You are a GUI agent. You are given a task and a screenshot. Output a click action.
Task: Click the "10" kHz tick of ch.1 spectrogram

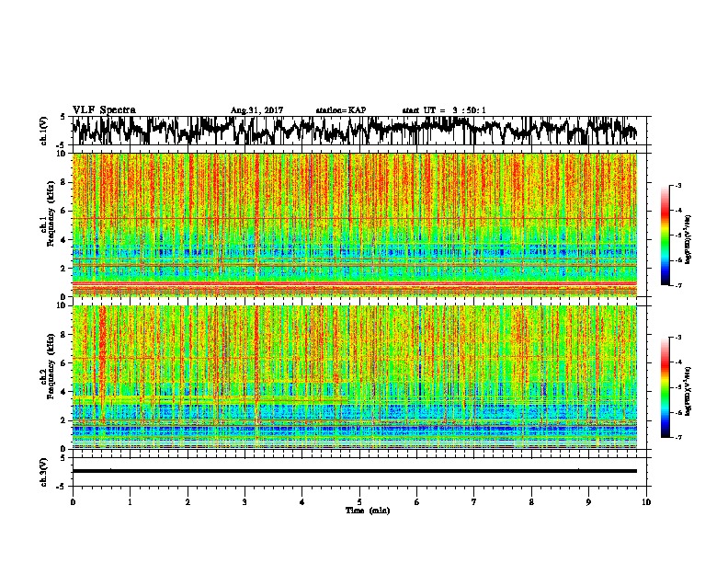[x=62, y=154]
